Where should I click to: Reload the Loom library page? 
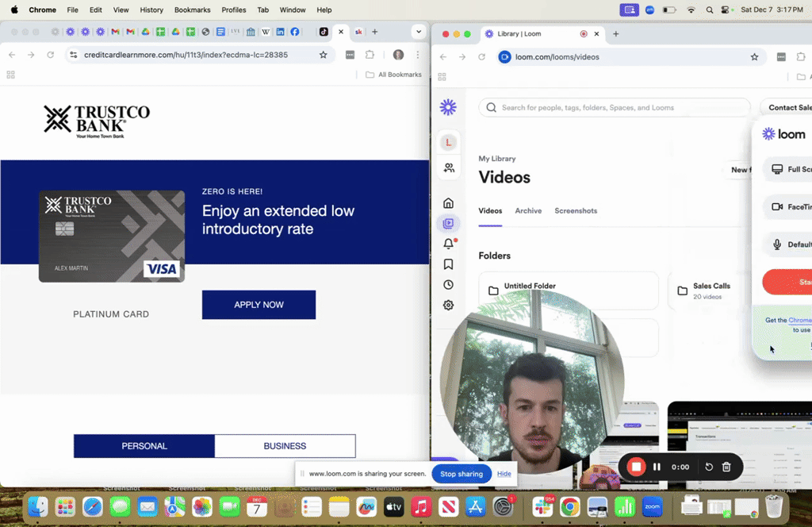pyautogui.click(x=481, y=57)
